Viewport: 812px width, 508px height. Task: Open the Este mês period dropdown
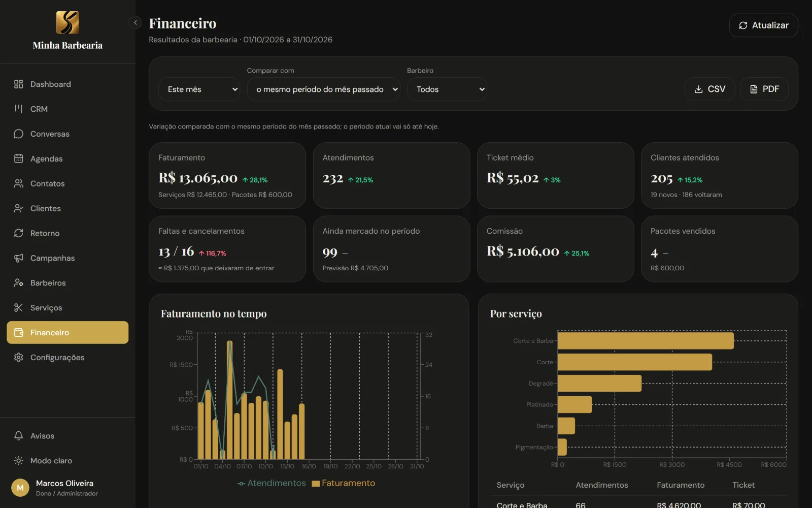pyautogui.click(x=199, y=89)
